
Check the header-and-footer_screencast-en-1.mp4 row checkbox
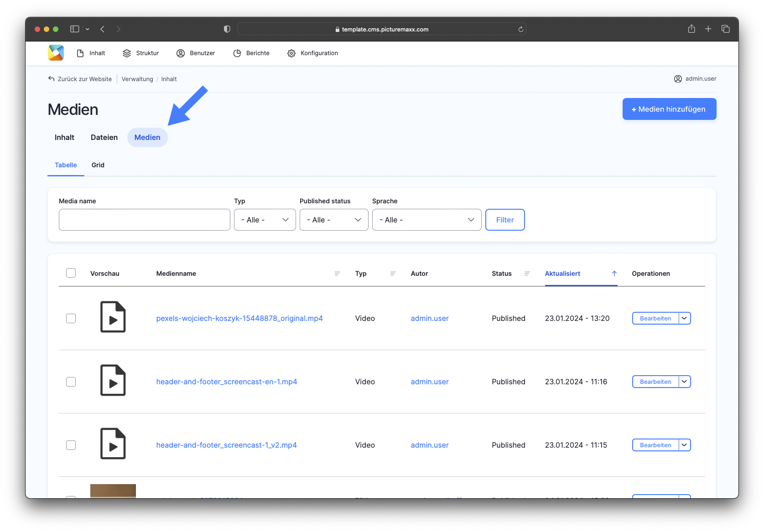pos(71,382)
